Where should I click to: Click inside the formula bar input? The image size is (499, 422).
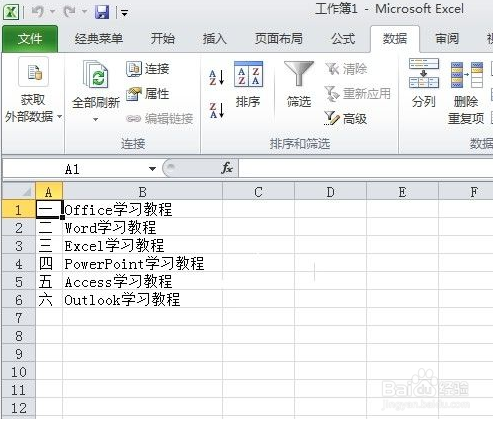pos(365,168)
